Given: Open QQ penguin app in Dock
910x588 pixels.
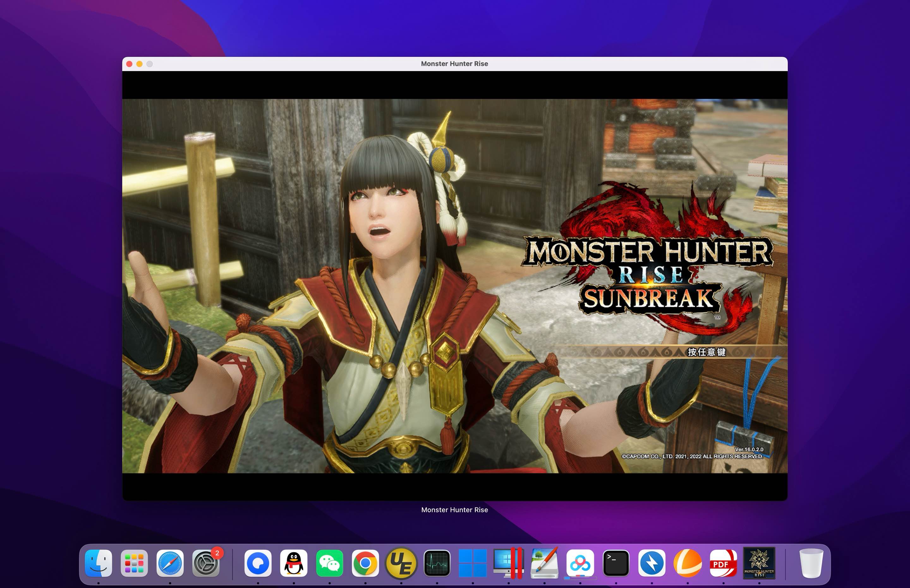Looking at the screenshot, I should pyautogui.click(x=294, y=563).
